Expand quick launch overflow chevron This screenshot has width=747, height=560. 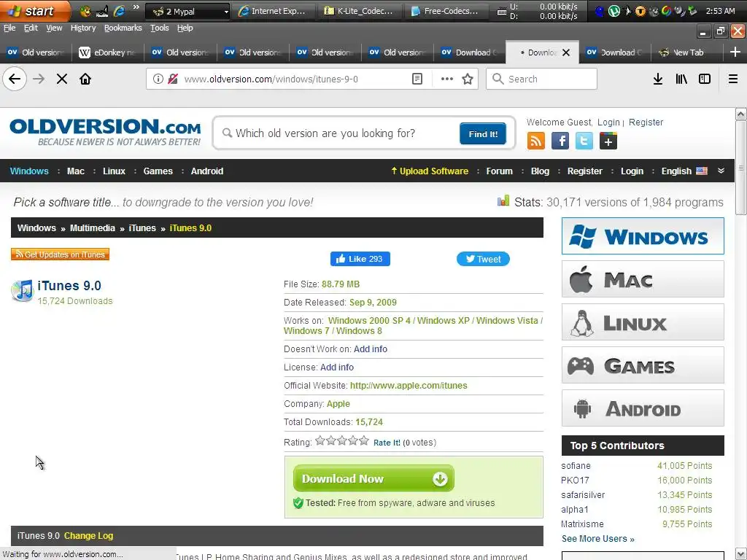click(136, 7)
